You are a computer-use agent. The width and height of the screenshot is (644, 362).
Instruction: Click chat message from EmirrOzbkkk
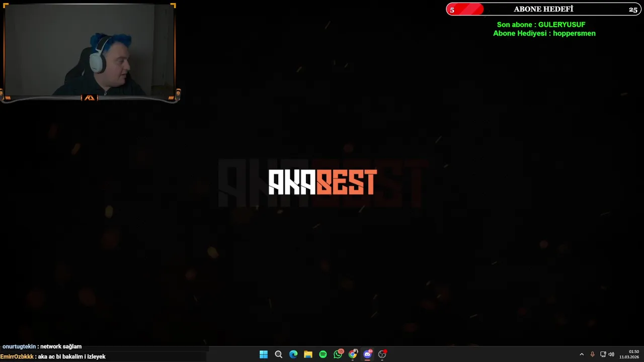[x=53, y=356]
